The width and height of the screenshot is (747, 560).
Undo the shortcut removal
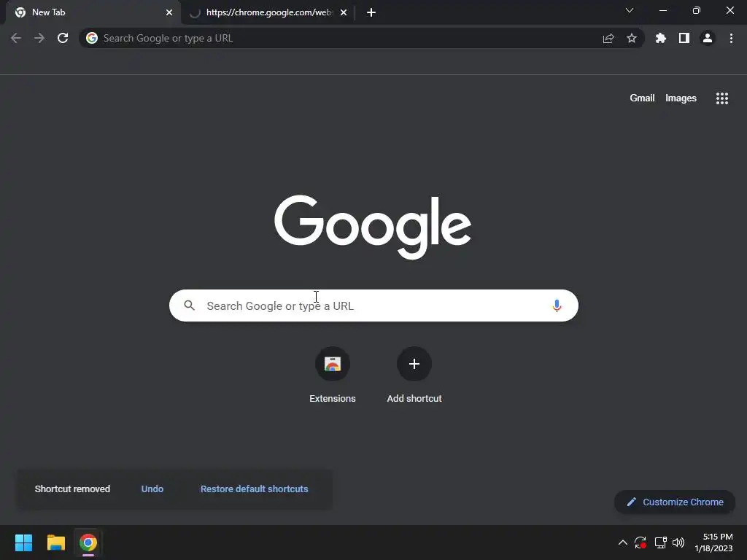coord(152,489)
